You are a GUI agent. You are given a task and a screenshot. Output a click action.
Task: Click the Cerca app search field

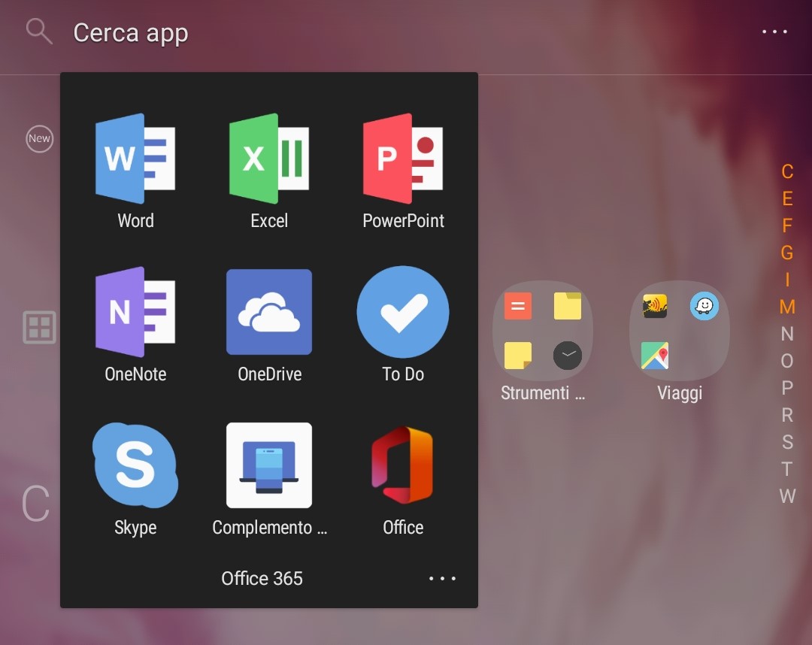[131, 33]
